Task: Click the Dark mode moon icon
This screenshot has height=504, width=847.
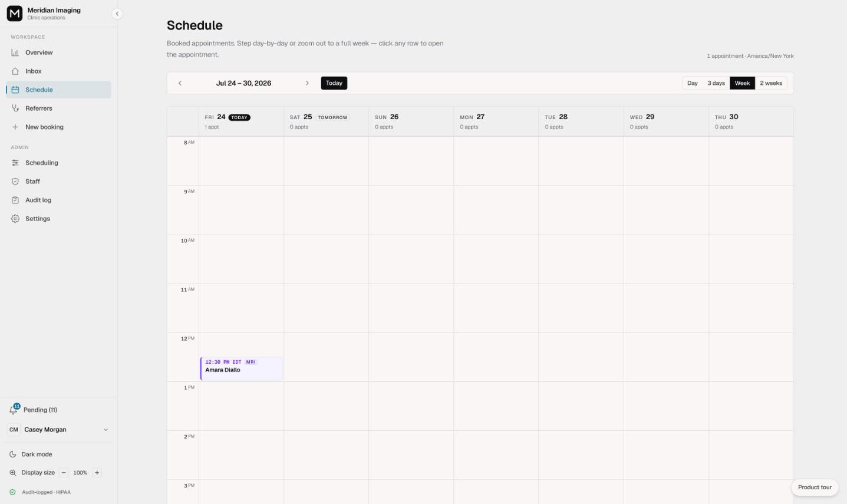Action: pyautogui.click(x=13, y=454)
